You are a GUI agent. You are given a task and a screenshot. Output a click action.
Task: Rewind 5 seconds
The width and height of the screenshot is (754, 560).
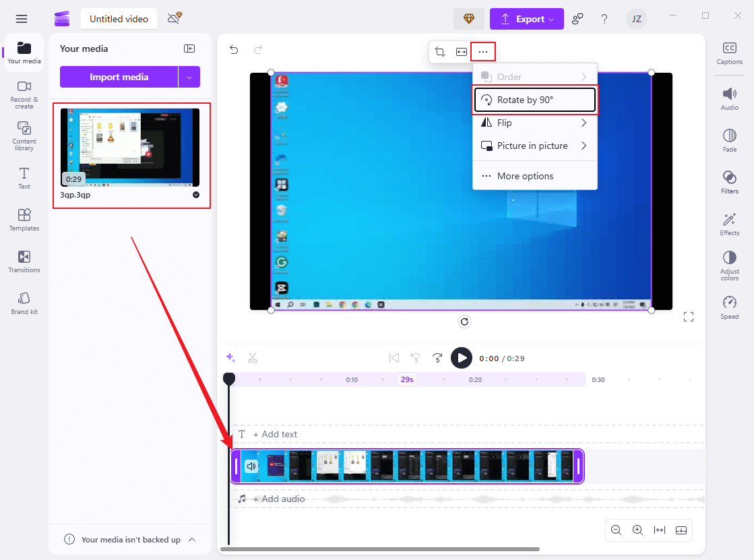click(416, 358)
